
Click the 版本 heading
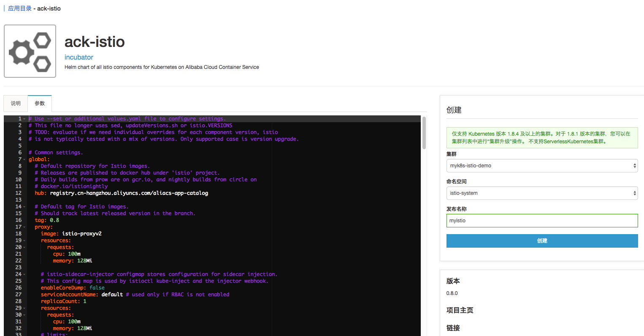coord(453,281)
